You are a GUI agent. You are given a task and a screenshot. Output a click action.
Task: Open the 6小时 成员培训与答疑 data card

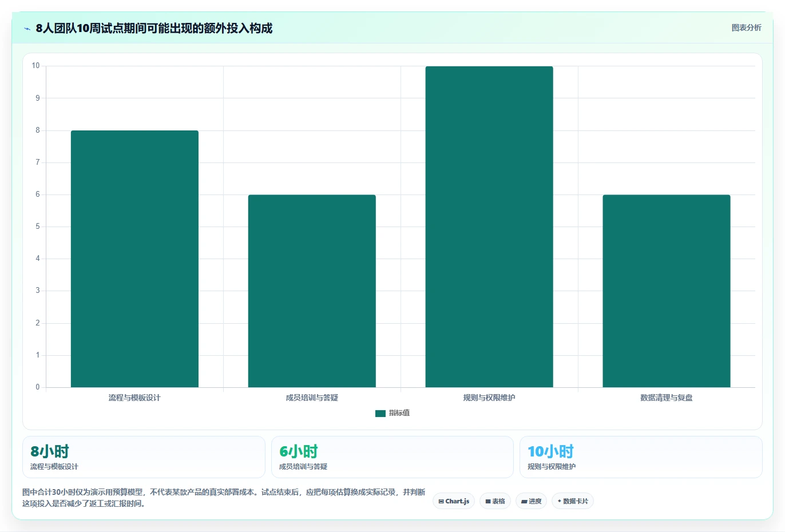(392, 457)
